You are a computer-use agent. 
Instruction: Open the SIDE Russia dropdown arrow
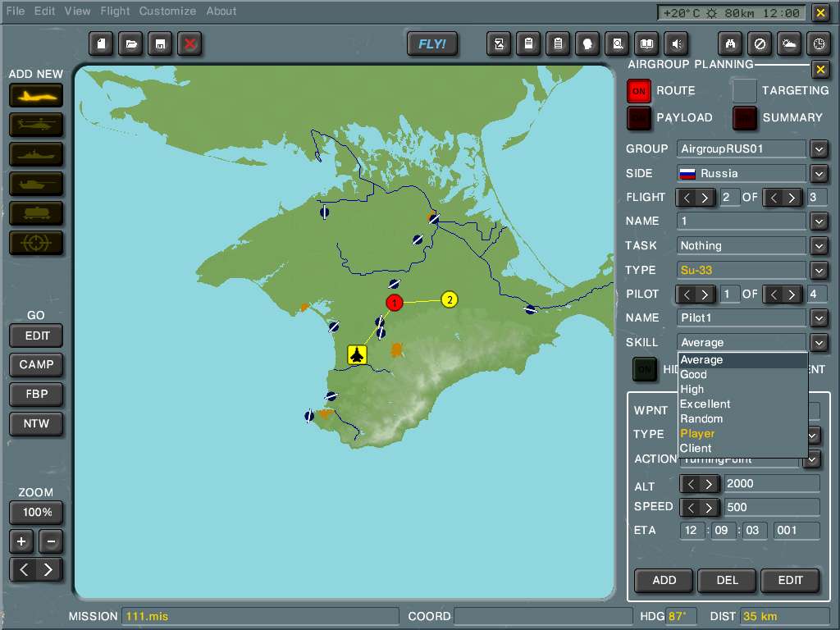coord(819,173)
